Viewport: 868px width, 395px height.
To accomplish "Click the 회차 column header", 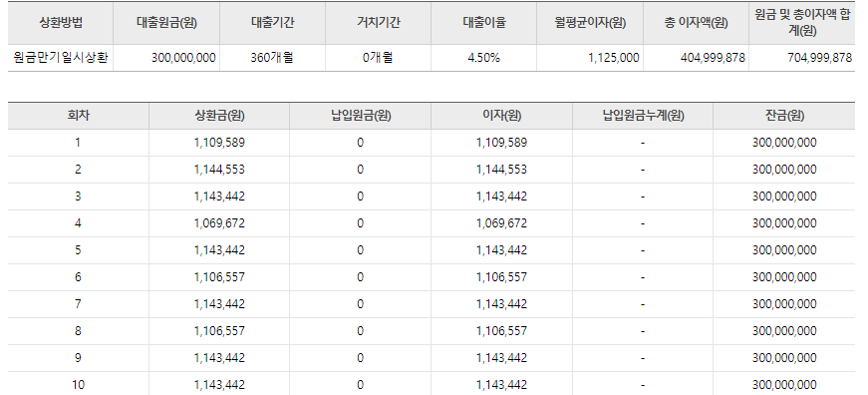I will 78,116.
